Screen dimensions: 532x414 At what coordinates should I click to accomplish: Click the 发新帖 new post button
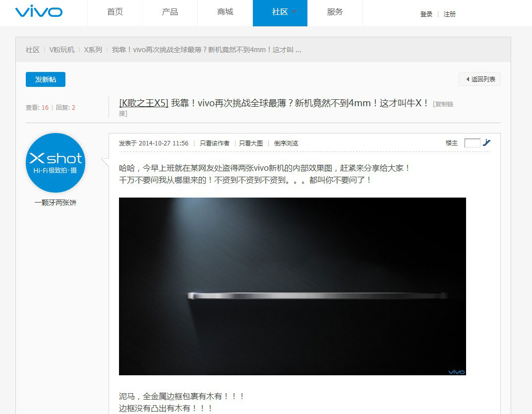46,79
